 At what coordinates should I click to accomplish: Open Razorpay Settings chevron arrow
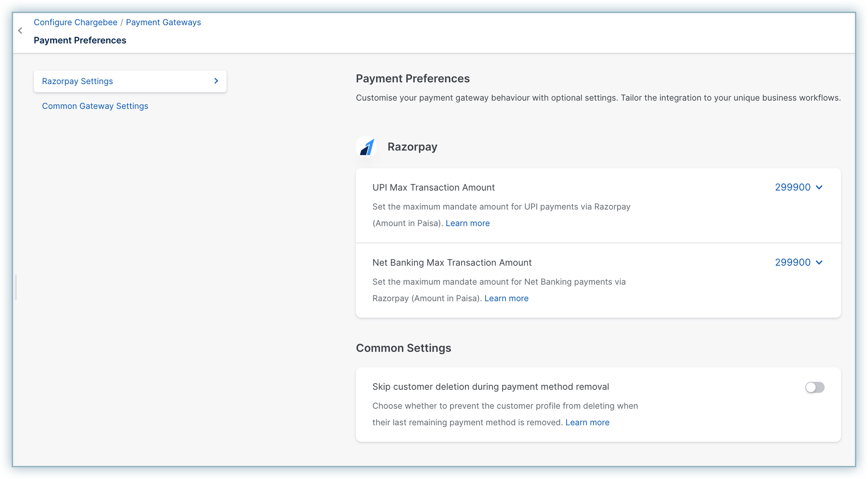click(x=216, y=81)
